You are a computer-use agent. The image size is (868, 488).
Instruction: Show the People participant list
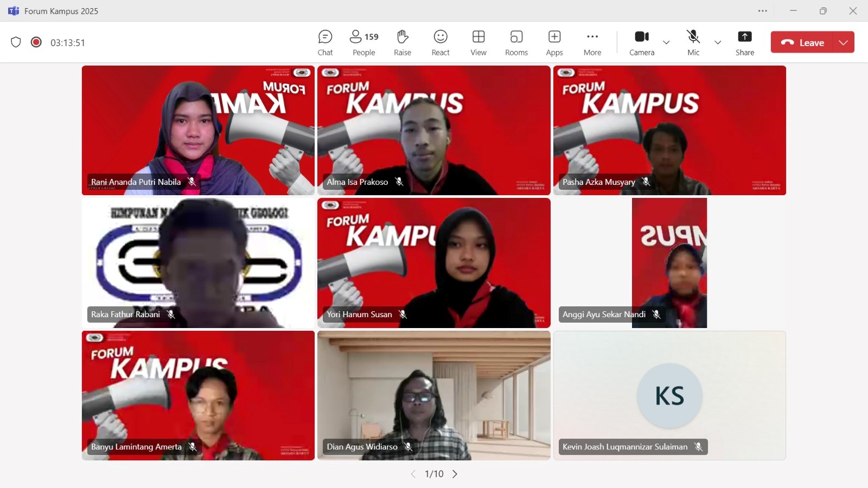[x=364, y=43]
